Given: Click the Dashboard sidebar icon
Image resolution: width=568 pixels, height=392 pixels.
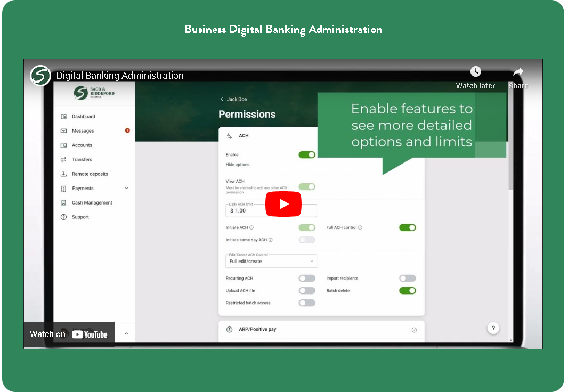Looking at the screenshot, I should 63,117.
